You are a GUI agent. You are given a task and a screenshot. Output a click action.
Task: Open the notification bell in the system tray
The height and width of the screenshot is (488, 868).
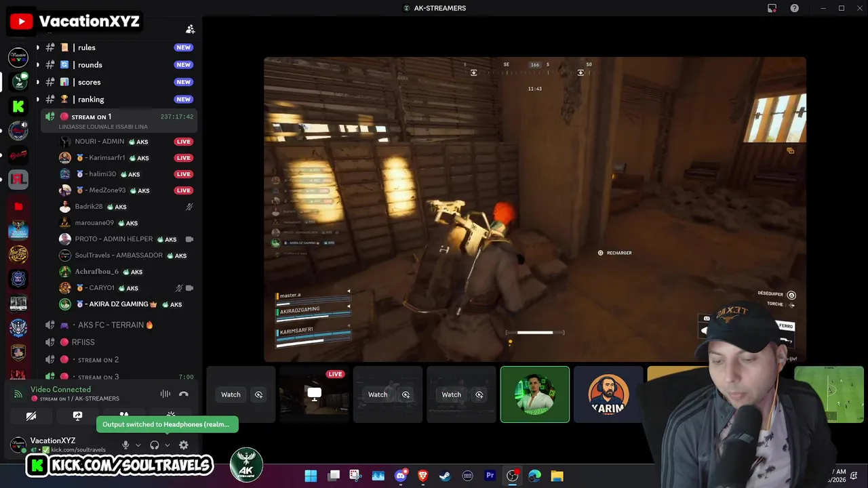[x=854, y=476]
